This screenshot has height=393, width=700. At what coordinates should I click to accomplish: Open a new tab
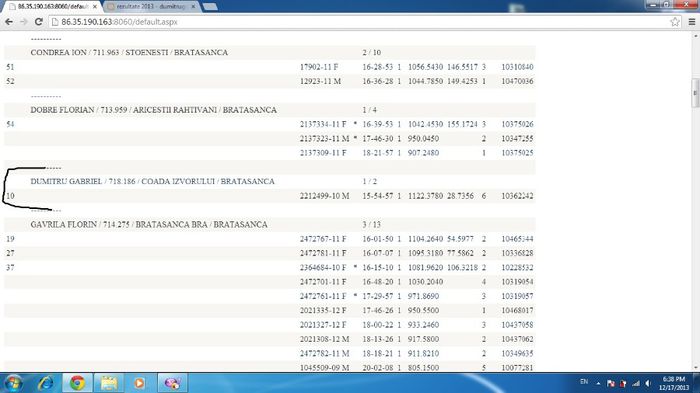[x=210, y=7]
